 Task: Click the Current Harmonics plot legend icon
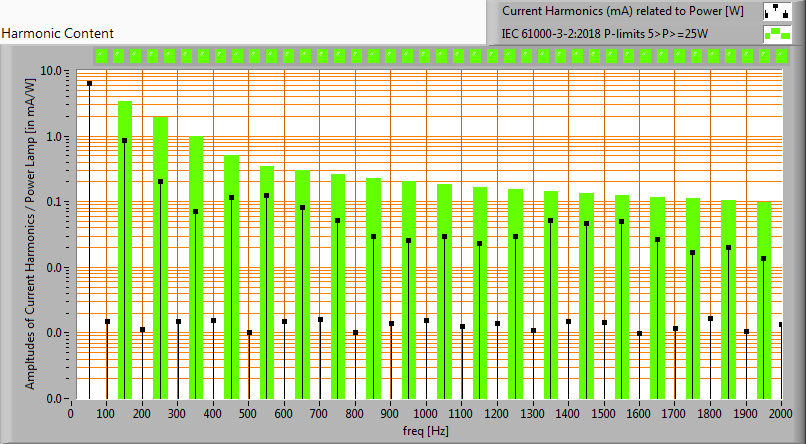pyautogui.click(x=776, y=11)
